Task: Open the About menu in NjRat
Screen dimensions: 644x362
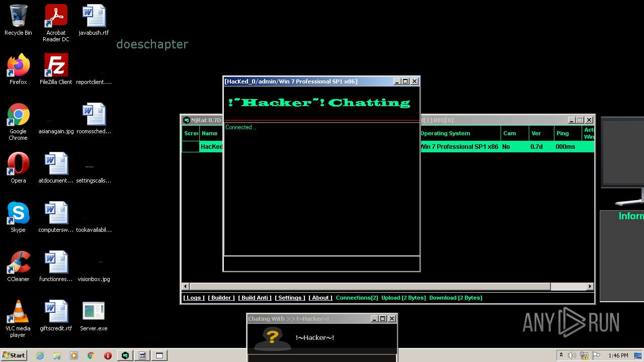Action: 320,298
